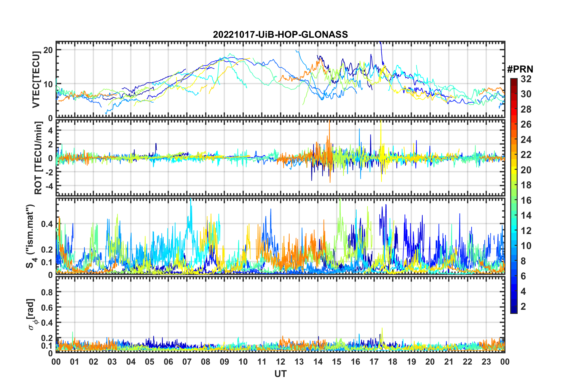Click x-axis hour tick 05
561x392 pixels.
pos(150,362)
